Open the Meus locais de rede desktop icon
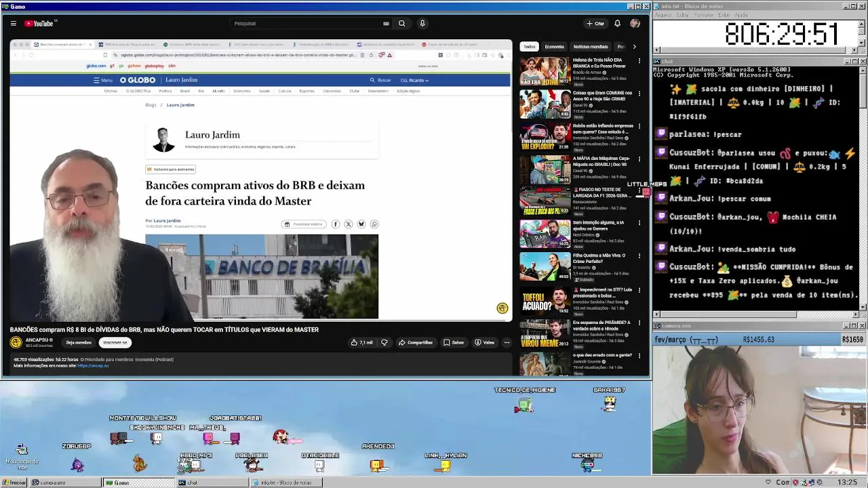This screenshot has height=488, width=868. coord(22,457)
